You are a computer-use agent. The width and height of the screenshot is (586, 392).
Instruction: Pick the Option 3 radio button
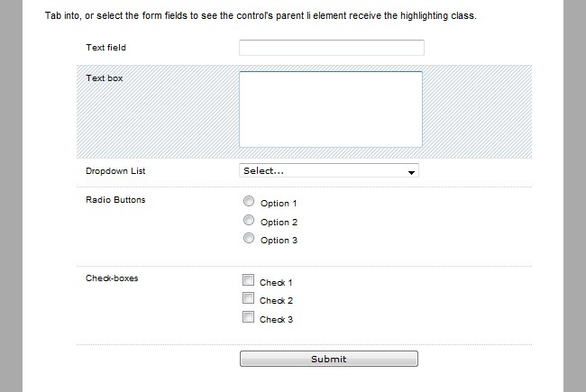(x=249, y=239)
